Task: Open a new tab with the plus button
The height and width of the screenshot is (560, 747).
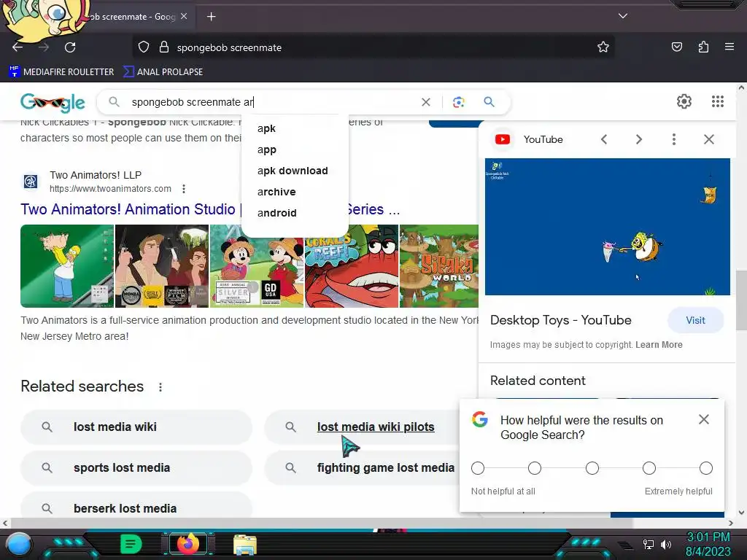Action: point(211,17)
